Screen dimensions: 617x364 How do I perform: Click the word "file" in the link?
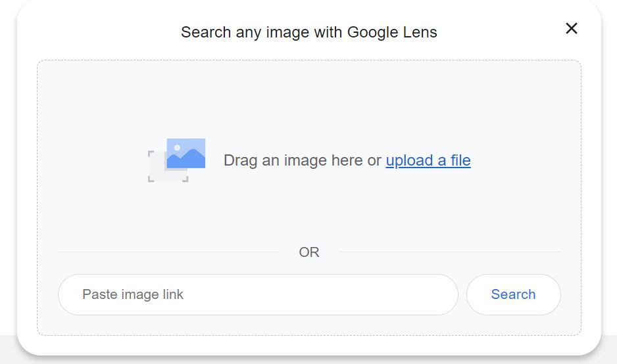click(x=460, y=160)
